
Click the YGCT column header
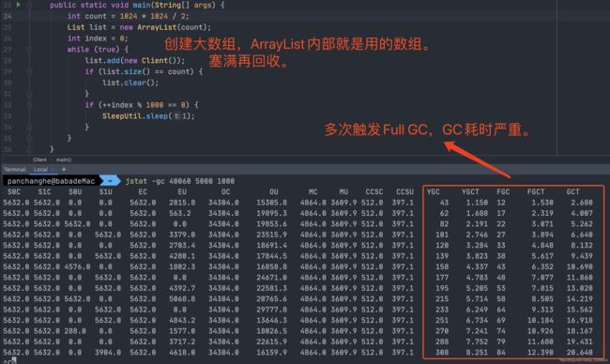(470, 191)
